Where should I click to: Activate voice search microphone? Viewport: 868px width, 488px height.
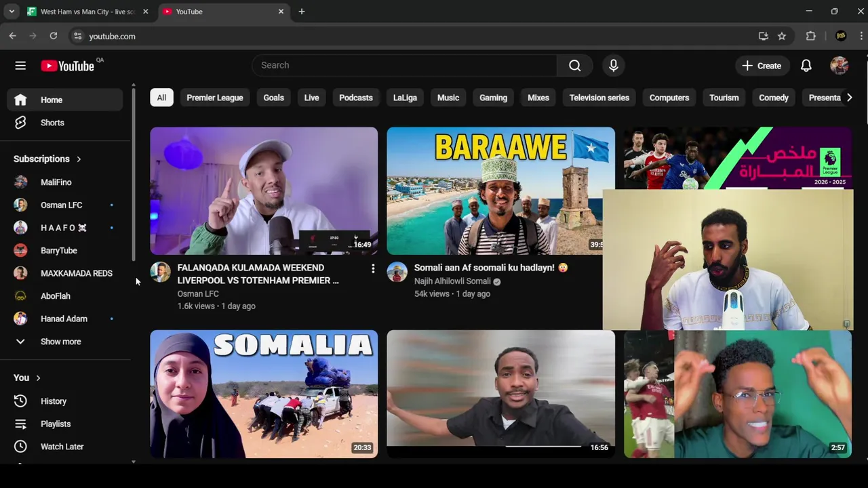coord(613,66)
